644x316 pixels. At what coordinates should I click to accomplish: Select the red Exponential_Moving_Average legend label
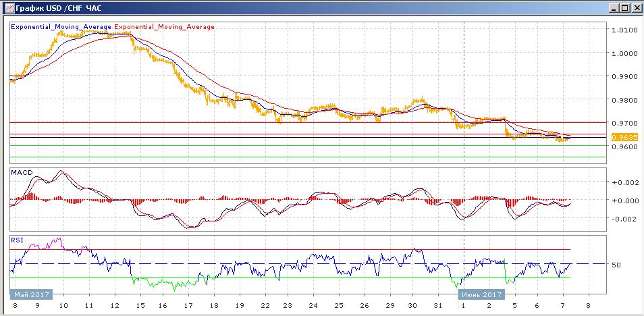click(x=165, y=27)
